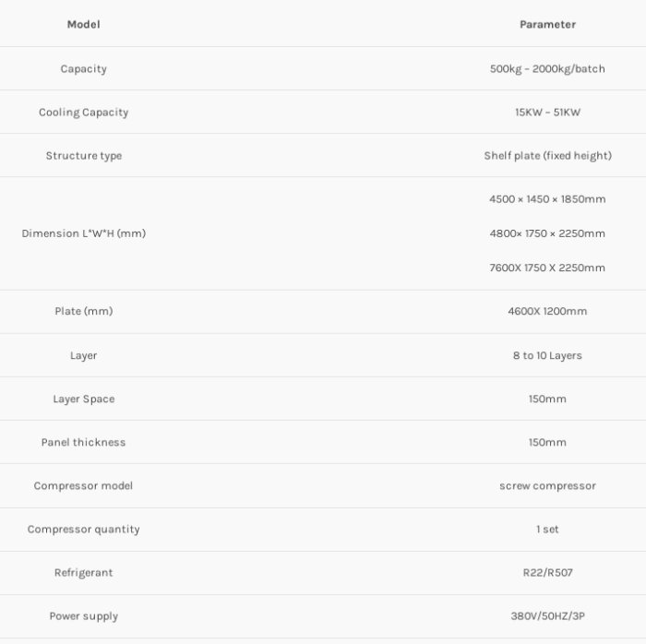Click the 8 to 10 Layers value

coord(547,356)
